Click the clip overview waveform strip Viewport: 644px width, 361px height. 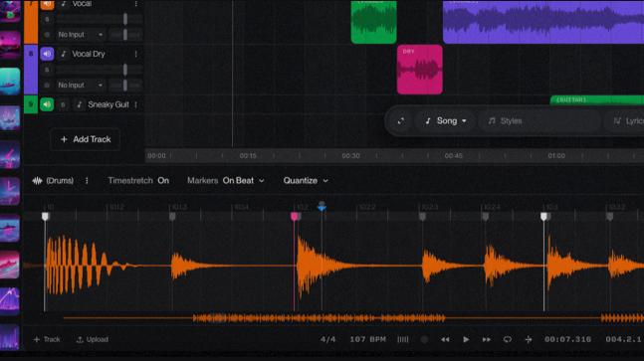[x=353, y=318]
